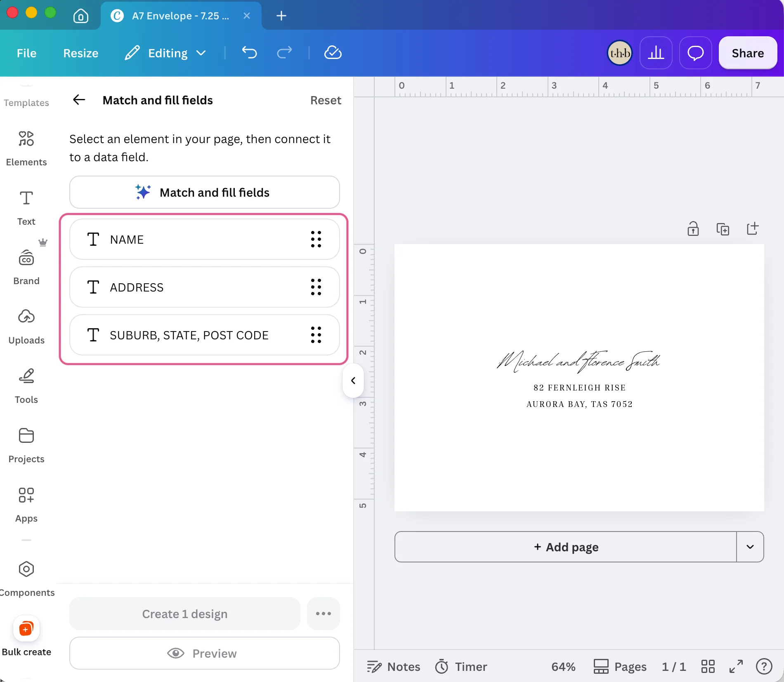Image resolution: width=784 pixels, height=682 pixels.
Task: Select 'AURORA BAY, TAS 7052' text
Action: [579, 404]
